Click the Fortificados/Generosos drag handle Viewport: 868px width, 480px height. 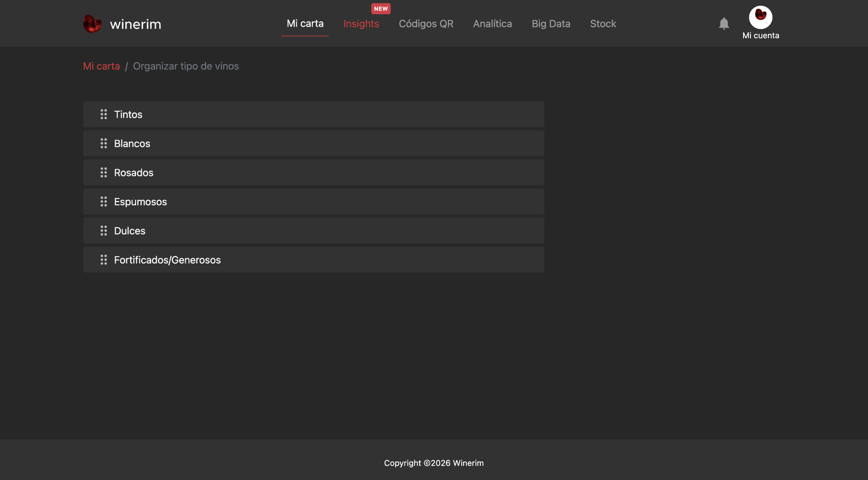[x=104, y=260]
